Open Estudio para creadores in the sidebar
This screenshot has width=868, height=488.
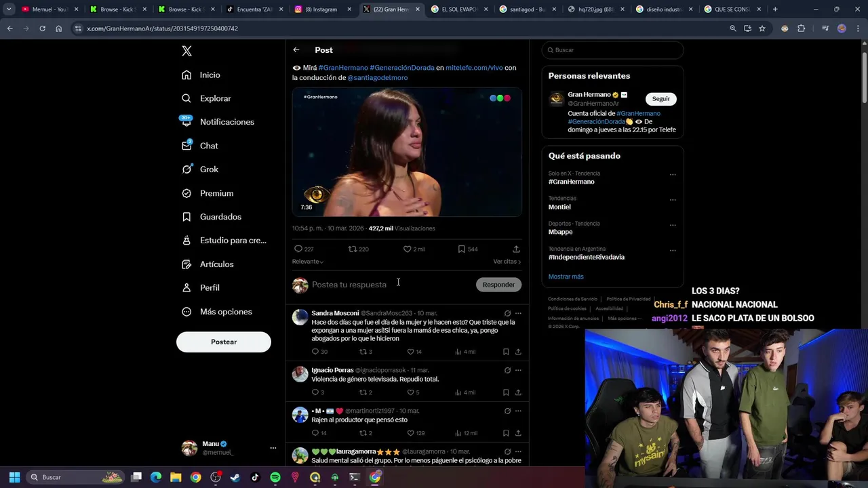click(x=224, y=241)
